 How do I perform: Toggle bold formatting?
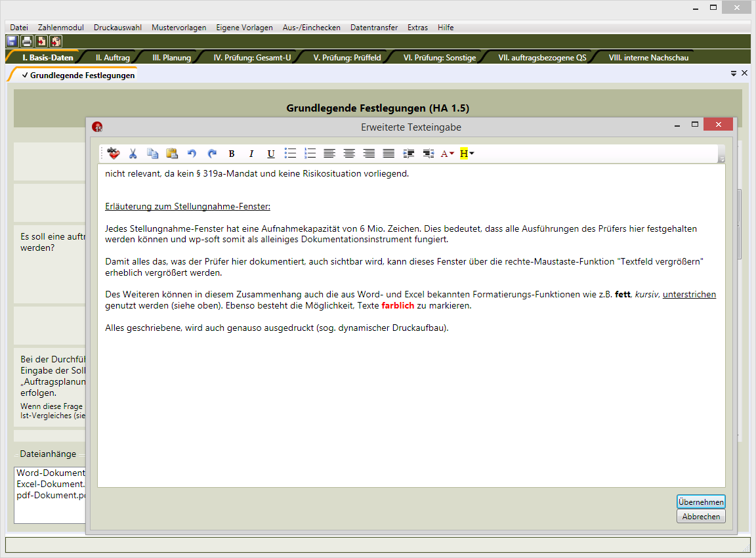click(232, 154)
